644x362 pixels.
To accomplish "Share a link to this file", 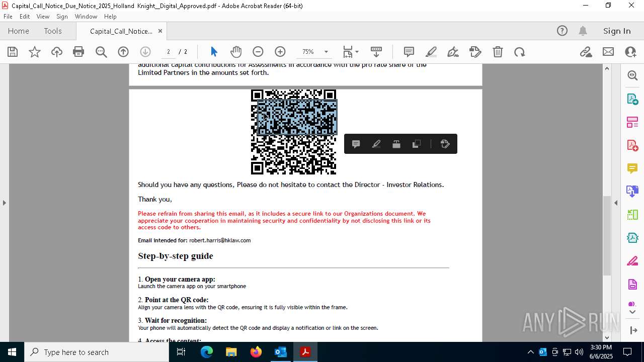I will point(586,52).
